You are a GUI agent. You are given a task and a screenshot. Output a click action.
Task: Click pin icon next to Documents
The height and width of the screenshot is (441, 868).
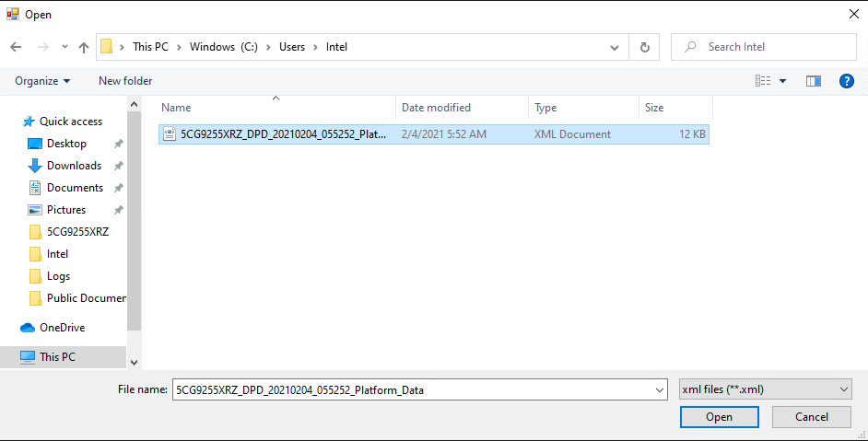(x=118, y=188)
